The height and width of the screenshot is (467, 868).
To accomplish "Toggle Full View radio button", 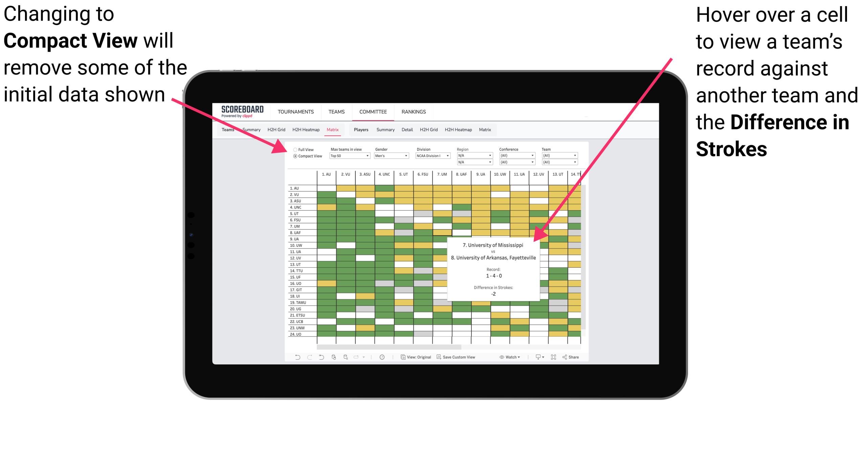I will click(x=294, y=148).
